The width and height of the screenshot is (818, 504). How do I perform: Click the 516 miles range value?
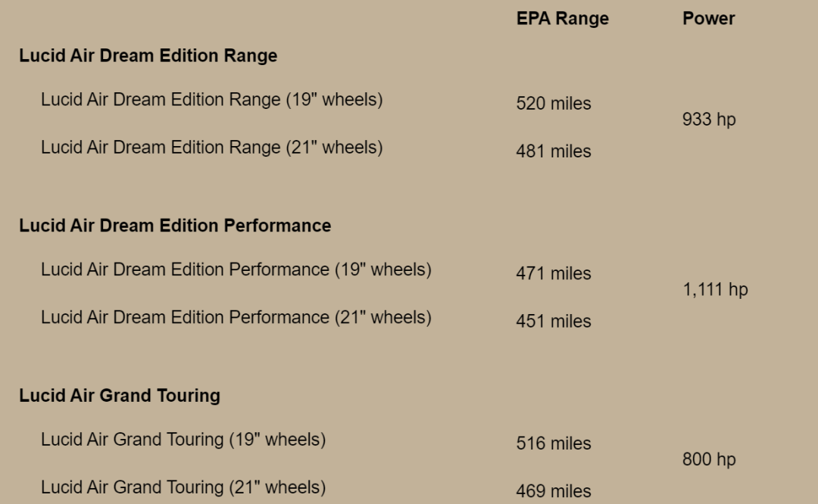554,443
